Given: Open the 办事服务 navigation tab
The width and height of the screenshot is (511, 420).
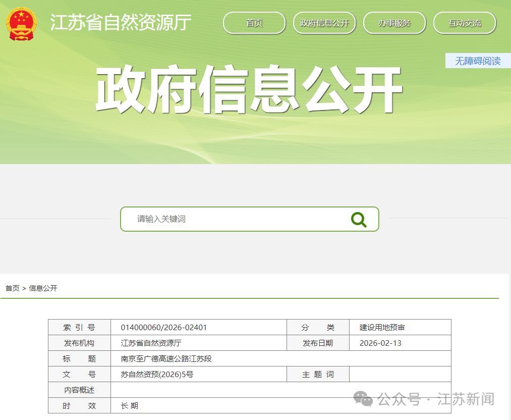Looking at the screenshot, I should [394, 23].
